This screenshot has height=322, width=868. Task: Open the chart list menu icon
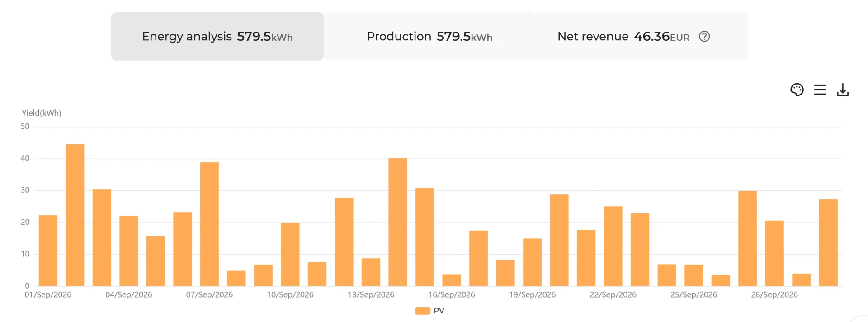820,90
